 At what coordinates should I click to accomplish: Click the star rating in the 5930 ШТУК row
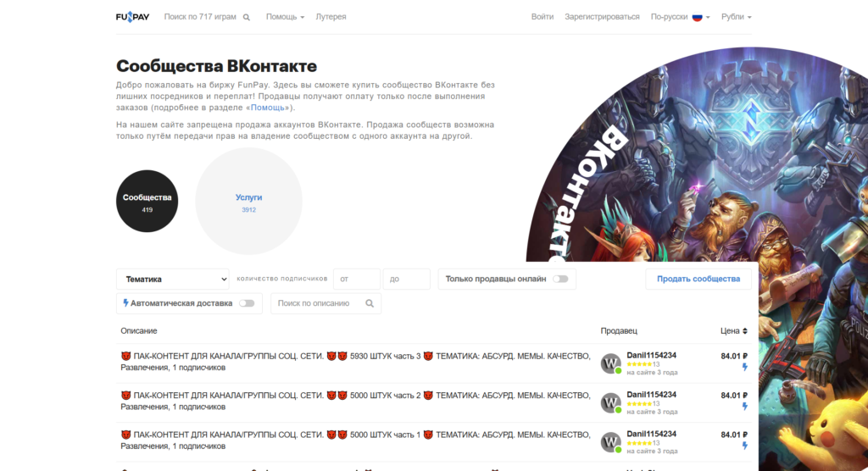coord(639,364)
